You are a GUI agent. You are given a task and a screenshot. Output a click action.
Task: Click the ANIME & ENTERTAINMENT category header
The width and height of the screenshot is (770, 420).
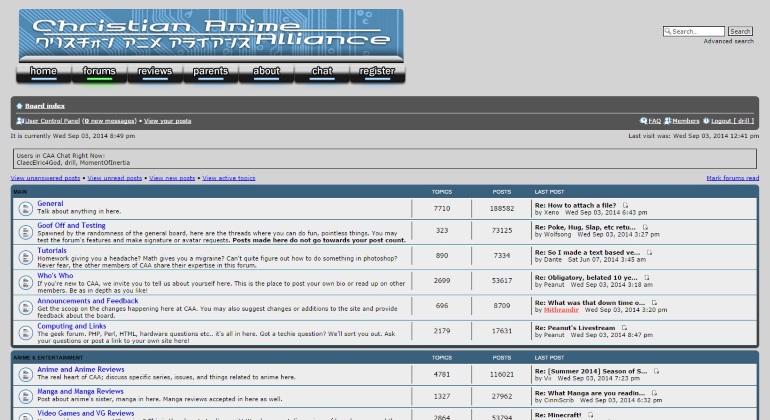pyautogui.click(x=48, y=358)
